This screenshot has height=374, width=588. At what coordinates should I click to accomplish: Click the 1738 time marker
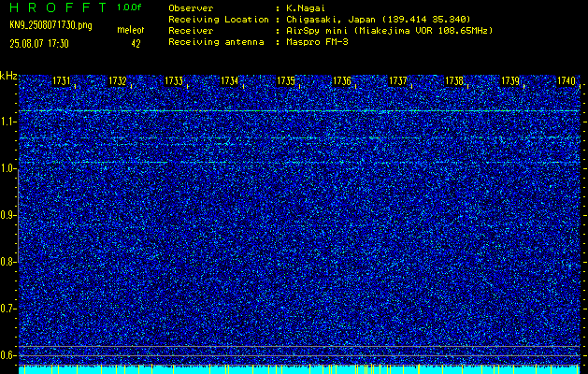point(454,81)
